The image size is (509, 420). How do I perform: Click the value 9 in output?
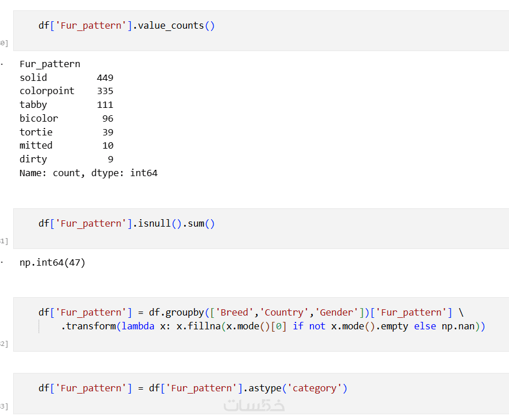click(111, 160)
